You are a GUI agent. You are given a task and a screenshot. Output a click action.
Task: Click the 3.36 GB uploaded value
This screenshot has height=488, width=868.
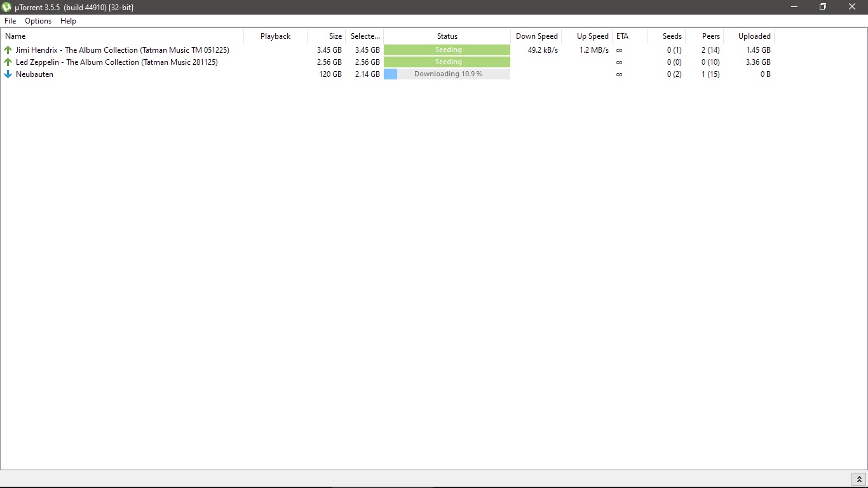click(x=758, y=62)
